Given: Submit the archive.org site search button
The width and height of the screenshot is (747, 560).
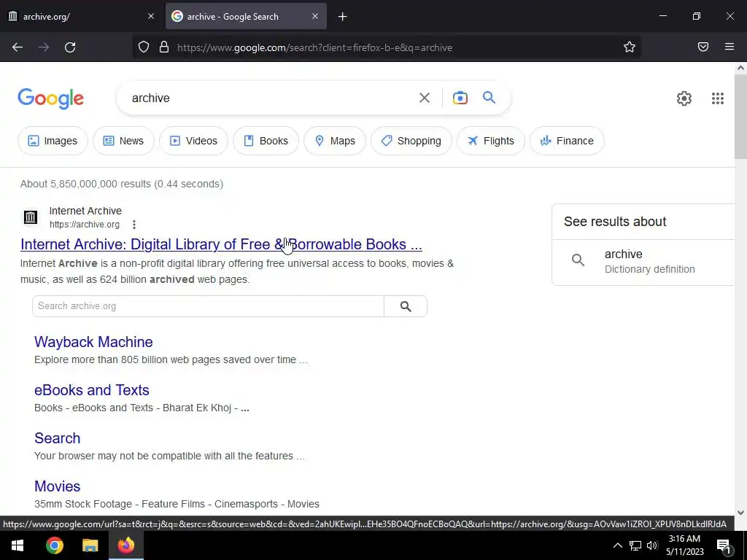Looking at the screenshot, I should click(406, 306).
